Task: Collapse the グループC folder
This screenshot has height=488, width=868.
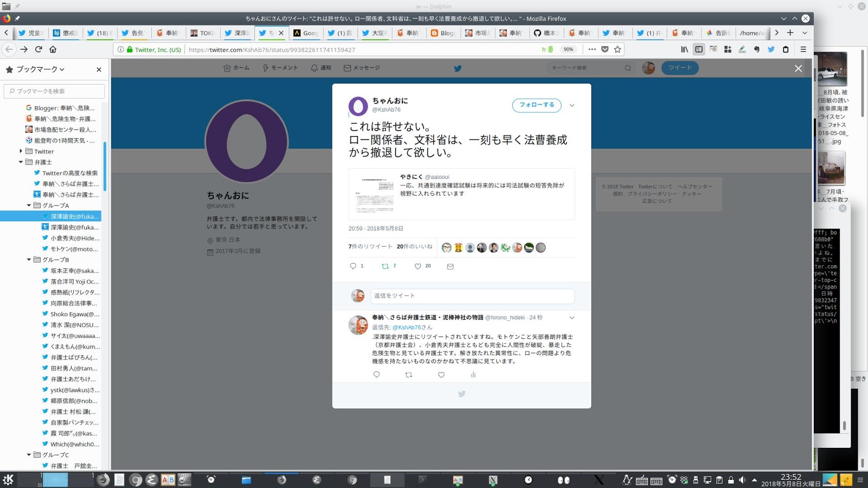Action: click(x=29, y=455)
